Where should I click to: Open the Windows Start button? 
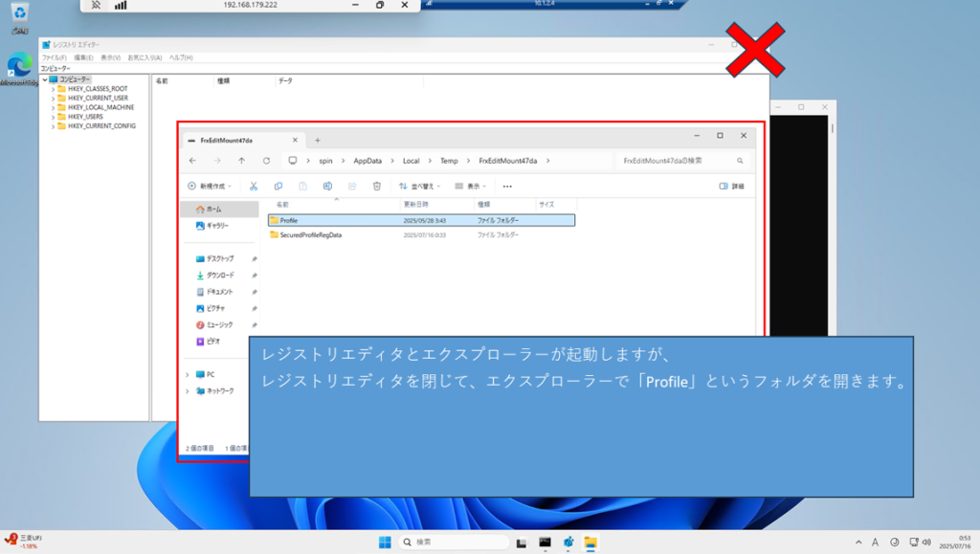(x=385, y=543)
